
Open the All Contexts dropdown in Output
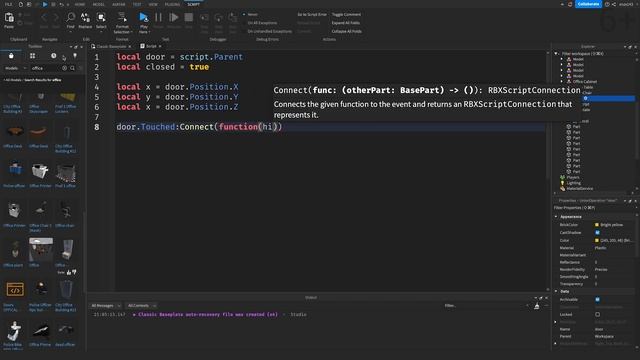pyautogui.click(x=141, y=305)
